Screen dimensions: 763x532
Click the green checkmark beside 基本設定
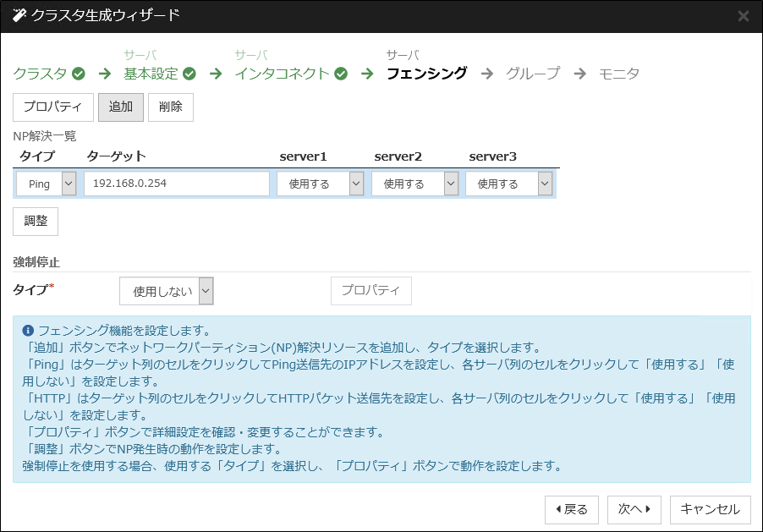point(189,74)
